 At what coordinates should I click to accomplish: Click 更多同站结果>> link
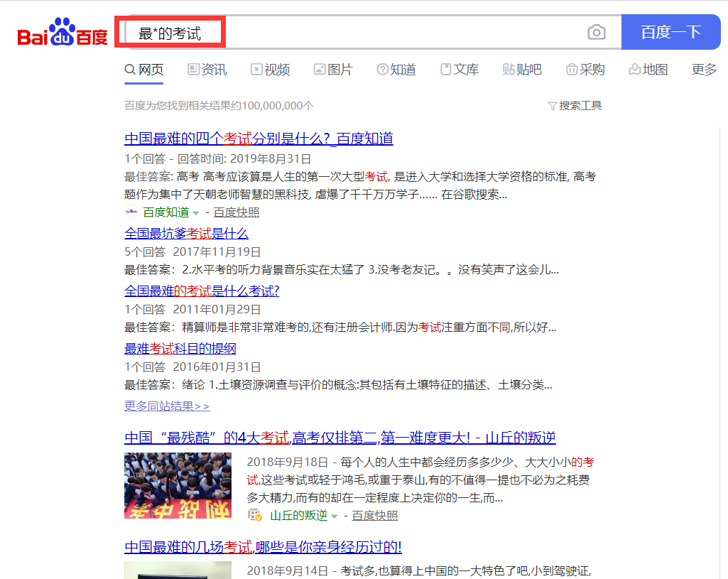point(167,406)
